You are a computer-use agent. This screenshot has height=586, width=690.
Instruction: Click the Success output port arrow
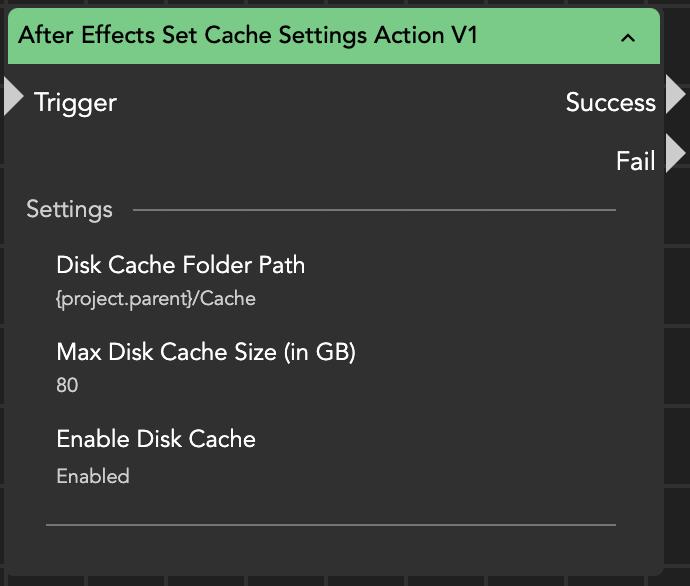pos(676,95)
